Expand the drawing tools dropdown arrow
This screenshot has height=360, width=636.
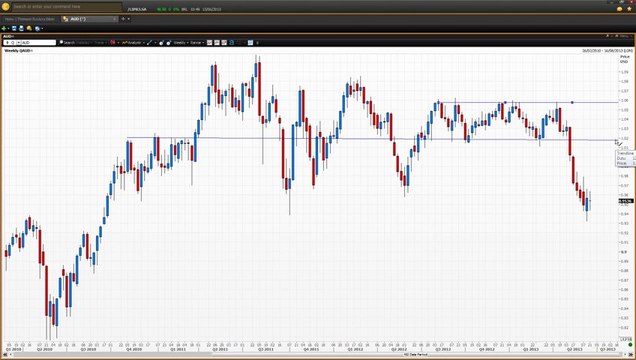[155, 43]
